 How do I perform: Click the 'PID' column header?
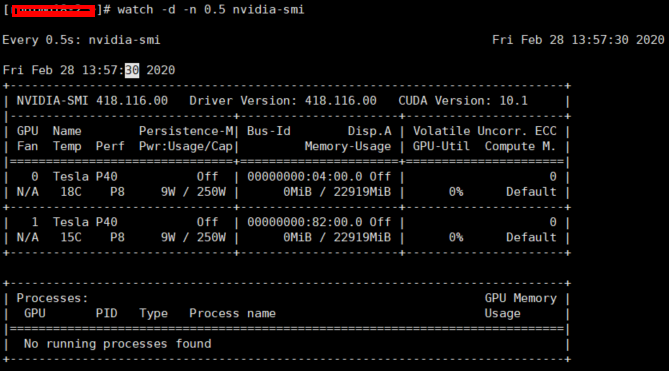(107, 314)
